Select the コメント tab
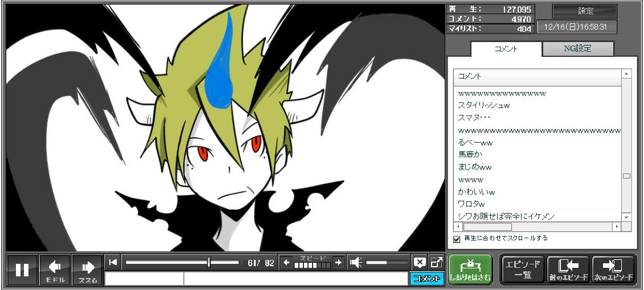The height and width of the screenshot is (290, 644). [x=506, y=49]
